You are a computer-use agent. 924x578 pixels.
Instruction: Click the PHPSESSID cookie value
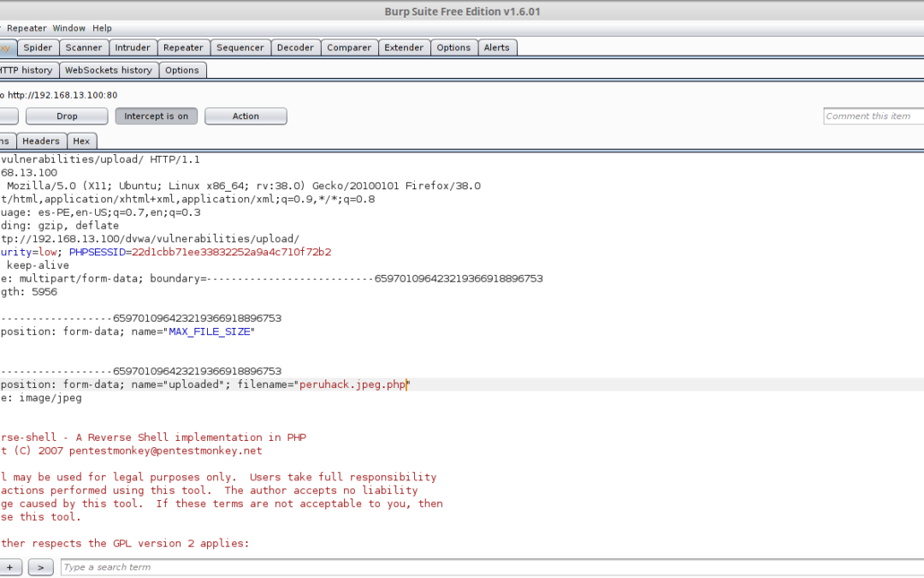[x=232, y=252]
